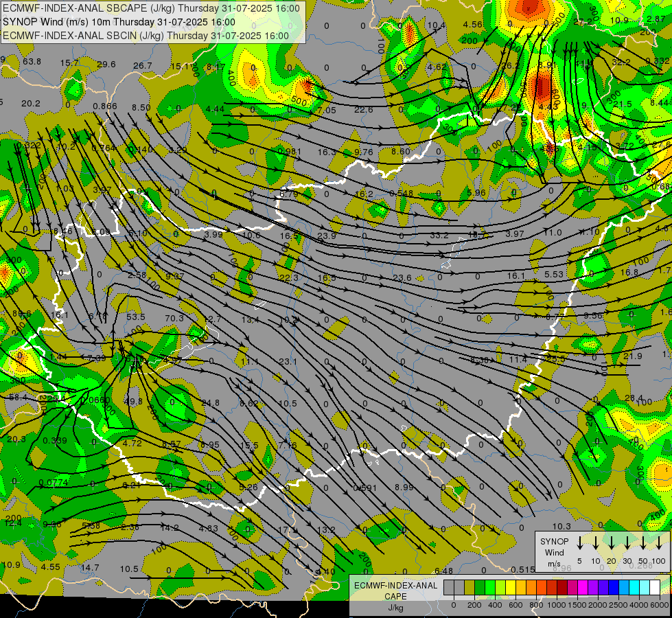Click the 1500 tick label in CAPE legend
Screen dimensions: 672x618
(577, 605)
